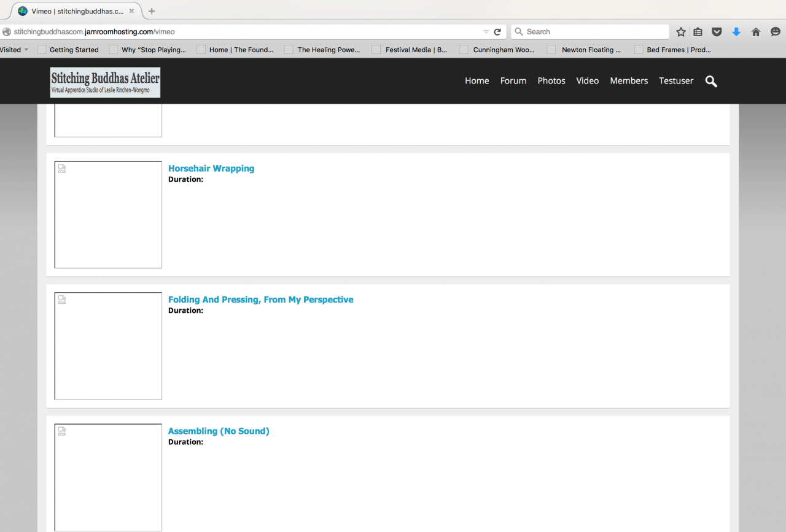Open the Festival Media | B... bookmark
Screen dimensions: 786x532
pos(410,50)
